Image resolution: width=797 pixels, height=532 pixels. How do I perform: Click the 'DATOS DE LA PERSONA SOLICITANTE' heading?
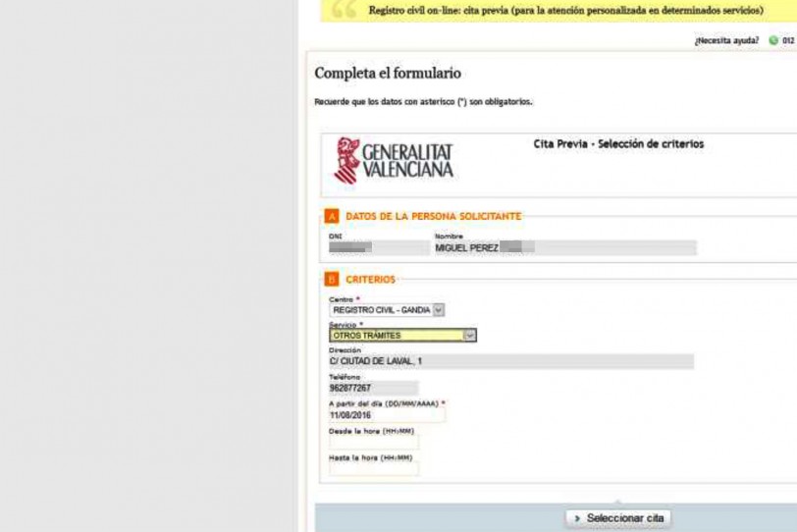point(434,217)
